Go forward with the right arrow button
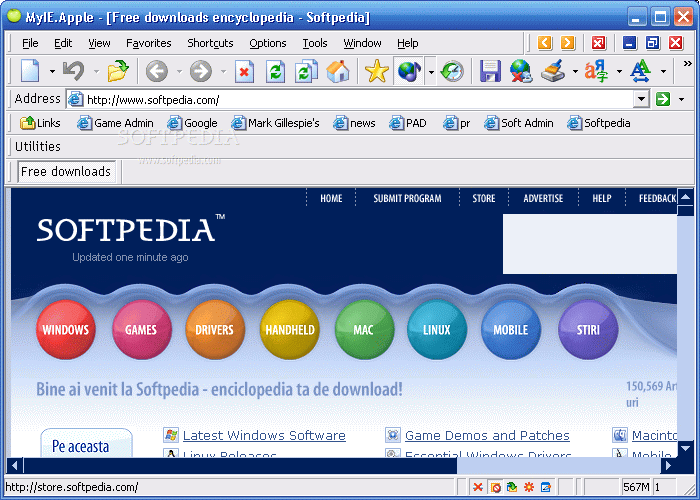 (x=200, y=71)
